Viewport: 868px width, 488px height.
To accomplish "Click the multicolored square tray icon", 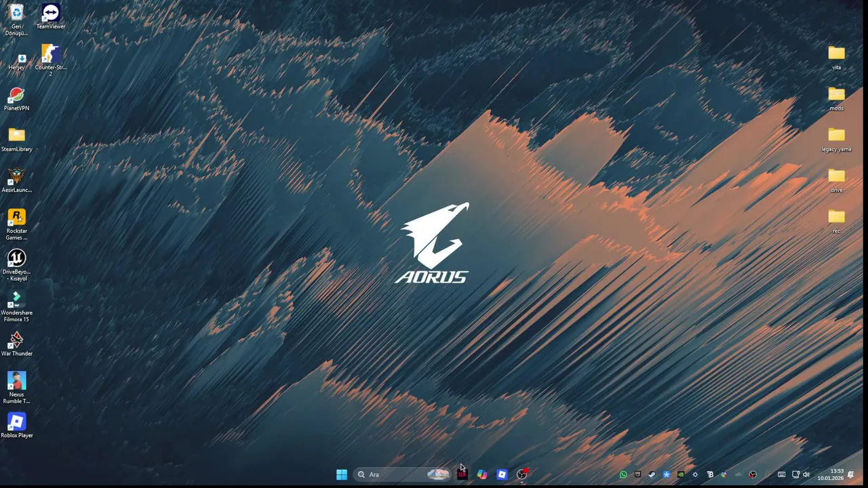I will pos(724,474).
